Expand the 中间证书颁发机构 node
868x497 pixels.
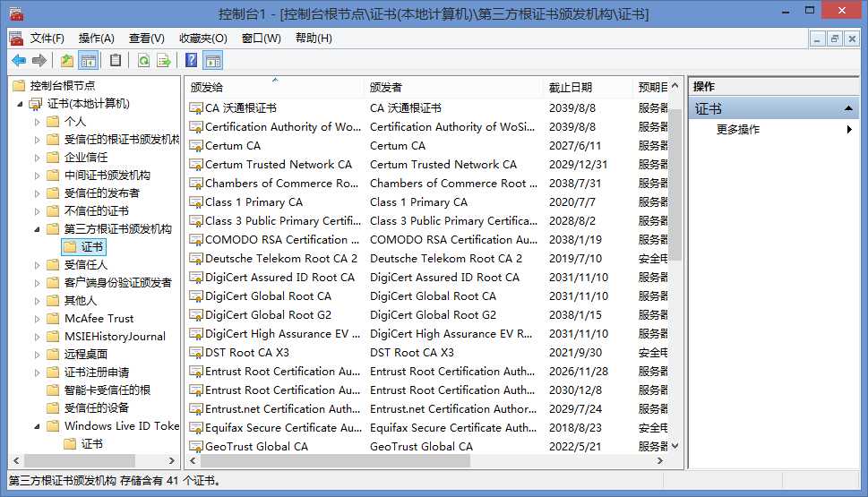click(37, 176)
